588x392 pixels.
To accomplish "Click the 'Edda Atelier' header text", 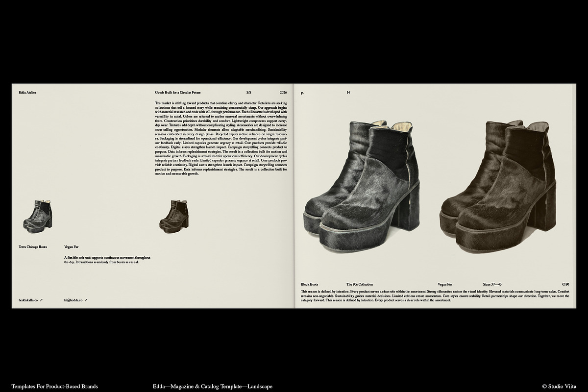I will pos(27,92).
